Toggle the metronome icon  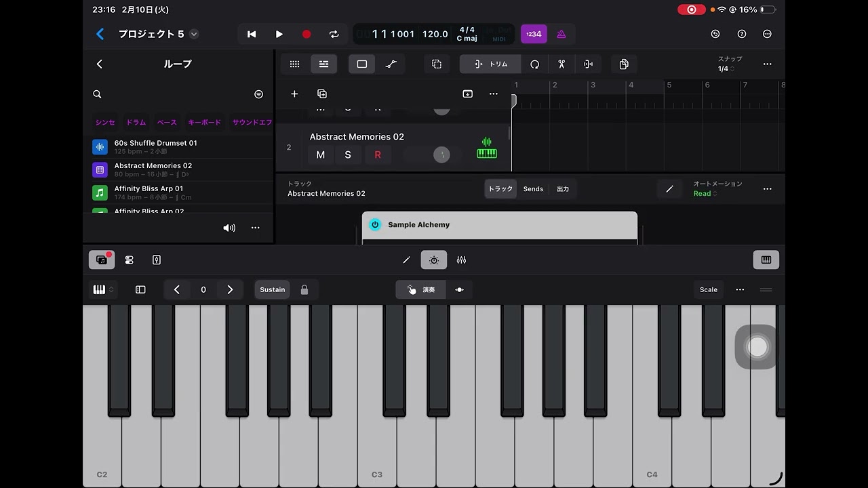click(561, 34)
